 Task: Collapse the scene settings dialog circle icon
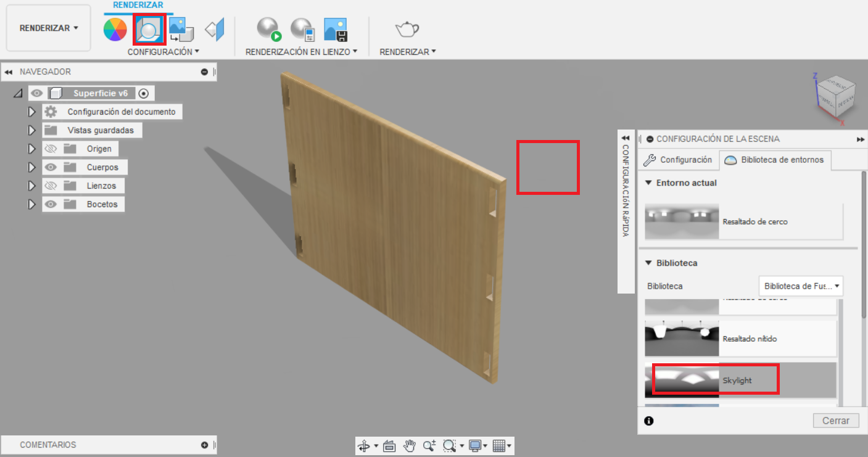pyautogui.click(x=650, y=139)
